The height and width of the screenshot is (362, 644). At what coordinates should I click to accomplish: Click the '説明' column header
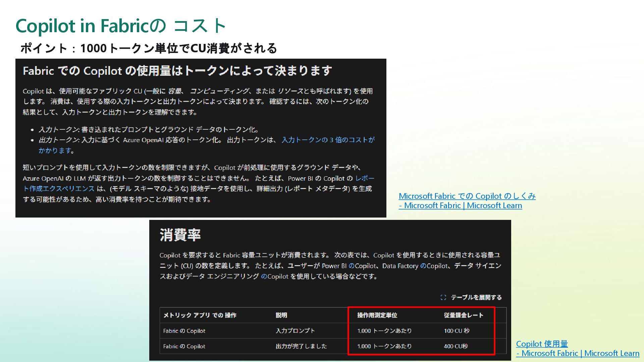281,315
